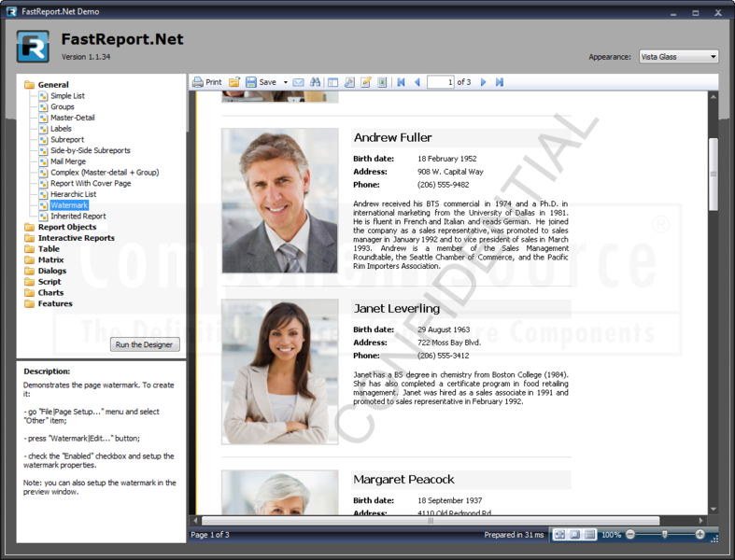The image size is (735, 560).
Task: Click the Andrew Fuller name heading
Action: (x=393, y=137)
